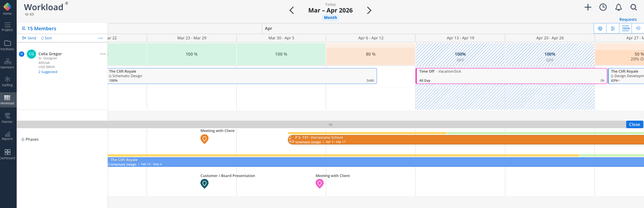Open the 15 Members list dropdown
This screenshot has width=644, height=208.
[x=39, y=28]
